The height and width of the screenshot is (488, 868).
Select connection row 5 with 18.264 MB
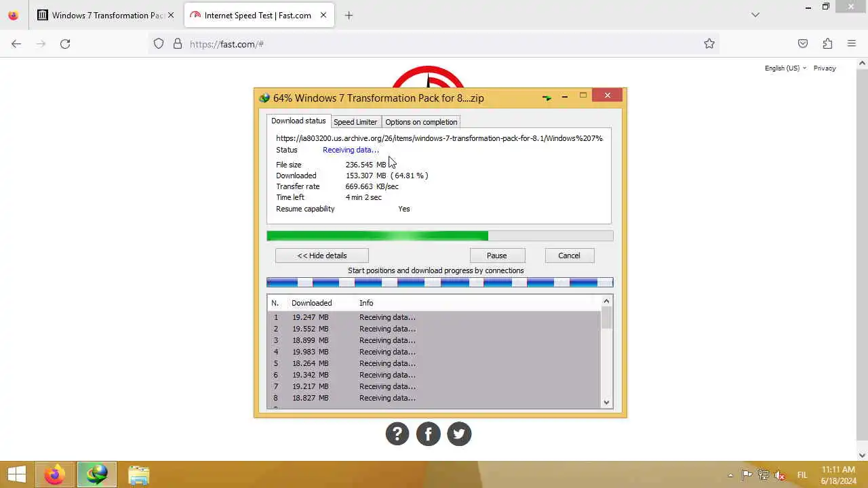pos(434,363)
